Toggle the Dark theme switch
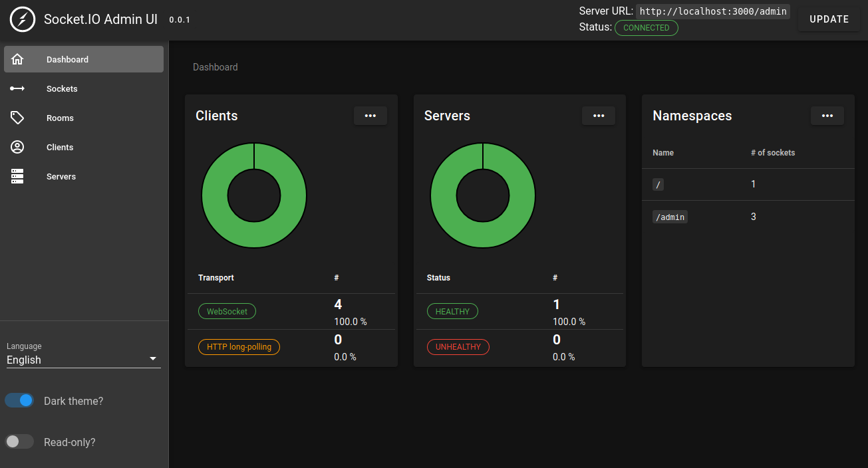Image resolution: width=868 pixels, height=468 pixels. [x=19, y=400]
